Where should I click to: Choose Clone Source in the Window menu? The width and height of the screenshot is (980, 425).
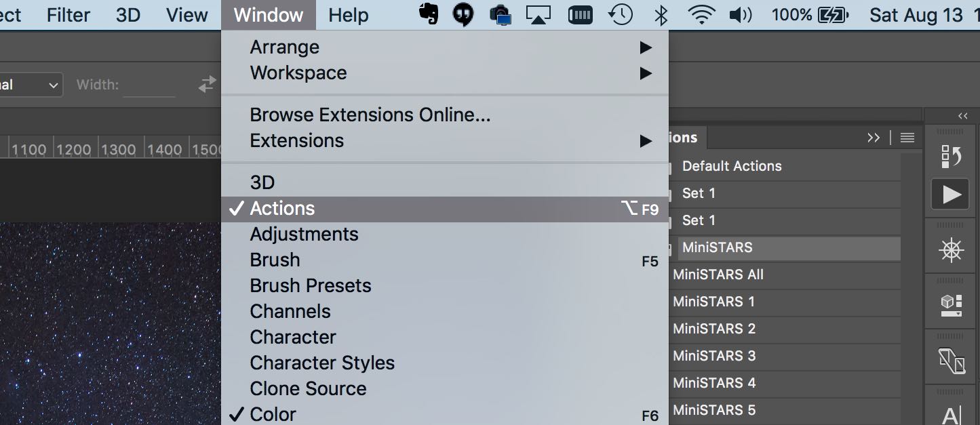click(x=444, y=389)
